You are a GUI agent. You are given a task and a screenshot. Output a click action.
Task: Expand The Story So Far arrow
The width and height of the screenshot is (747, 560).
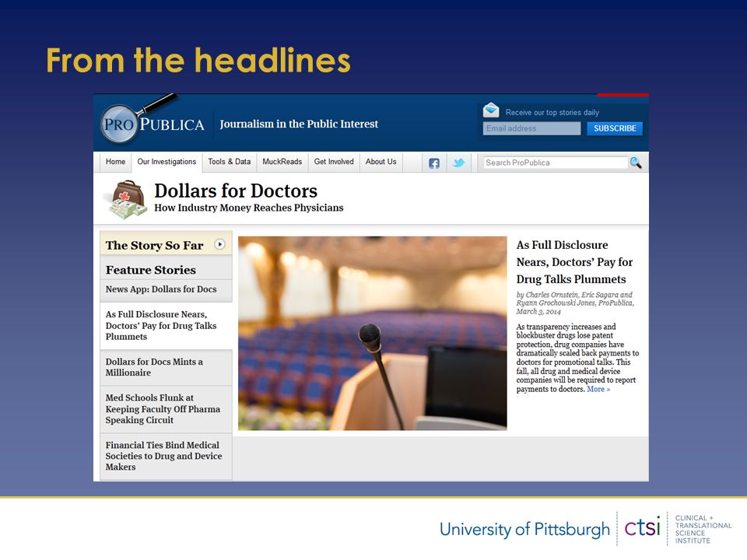click(219, 244)
